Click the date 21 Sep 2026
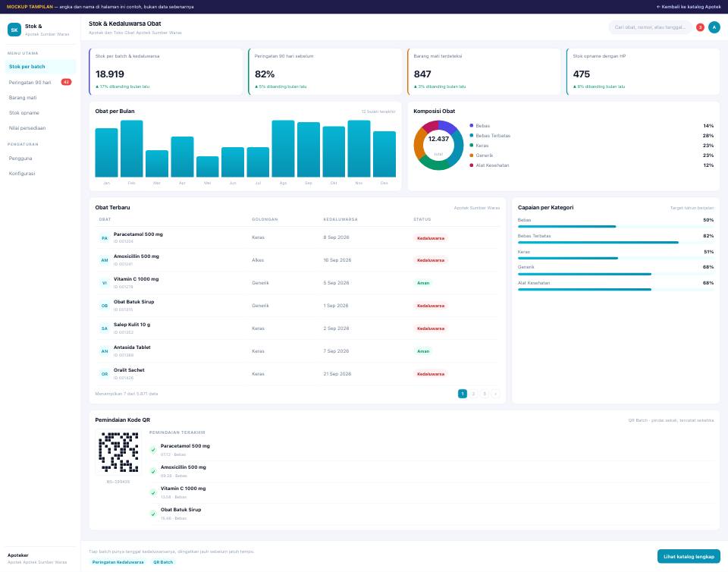 337,374
